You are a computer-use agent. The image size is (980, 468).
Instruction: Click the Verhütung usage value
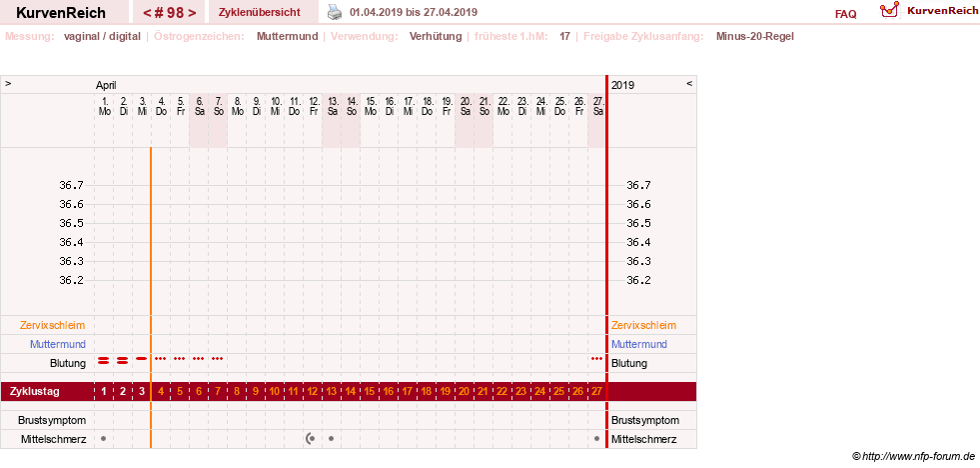(x=436, y=36)
